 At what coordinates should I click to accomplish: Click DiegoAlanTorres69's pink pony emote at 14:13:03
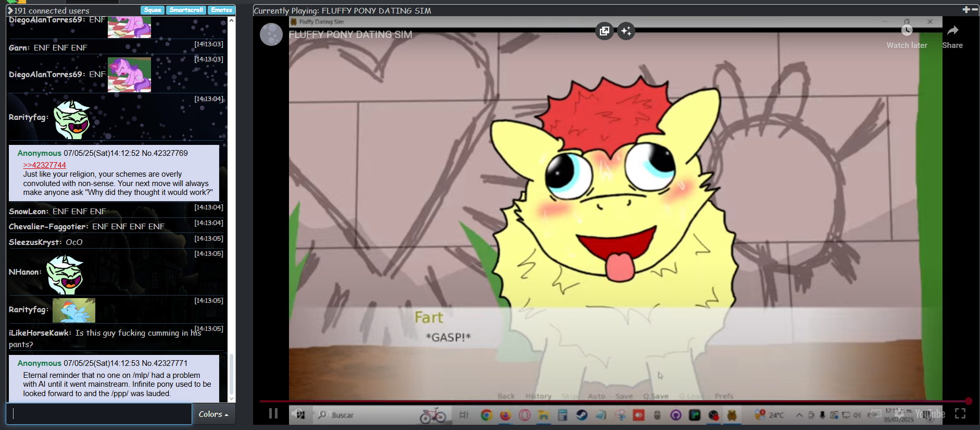[x=129, y=75]
